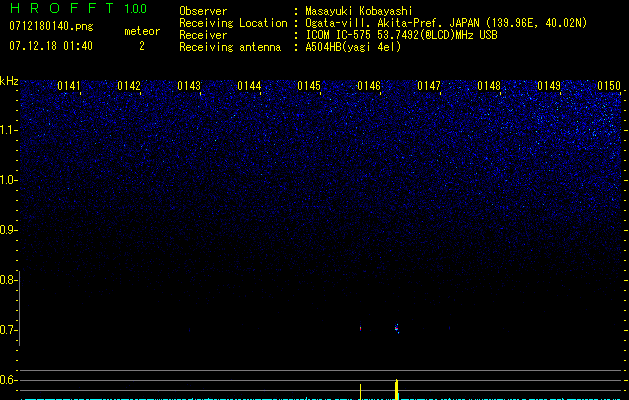Click the 0147 time marker
The image size is (629, 400).
tap(429, 86)
